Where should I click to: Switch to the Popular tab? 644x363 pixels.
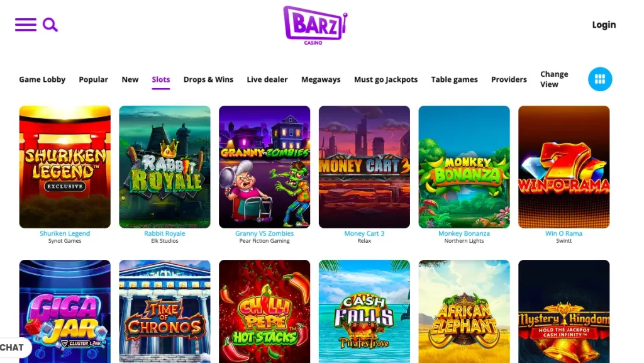pyautogui.click(x=93, y=79)
